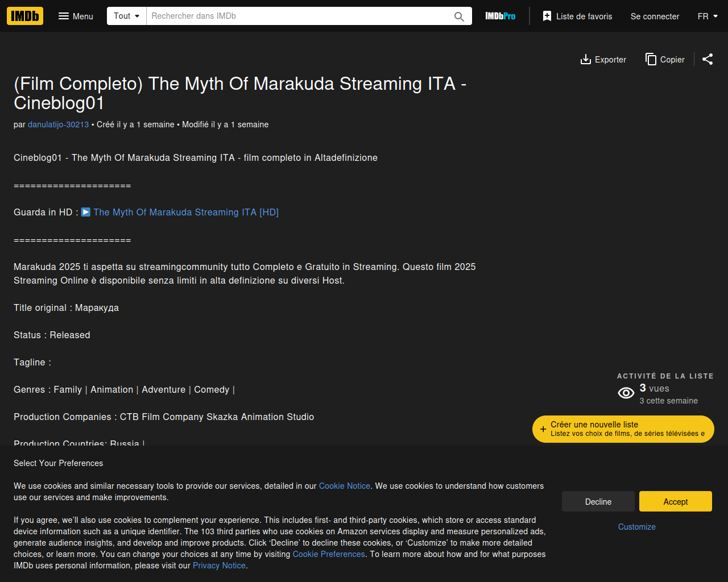Open Liste de favoris watchlist
Viewport: 728px width, 582px height.
pos(577,16)
